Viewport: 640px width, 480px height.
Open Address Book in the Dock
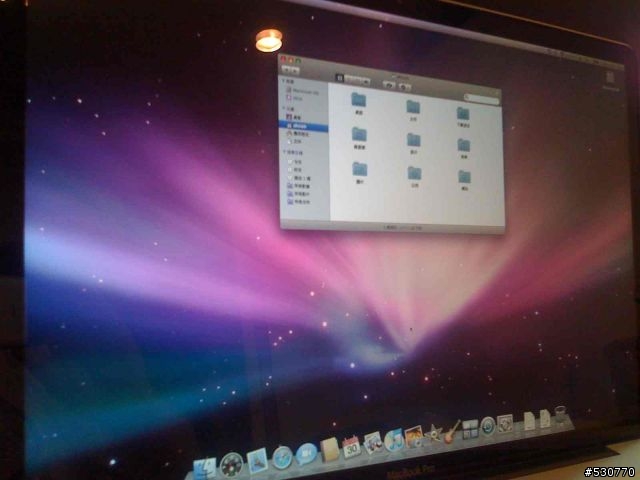click(329, 450)
